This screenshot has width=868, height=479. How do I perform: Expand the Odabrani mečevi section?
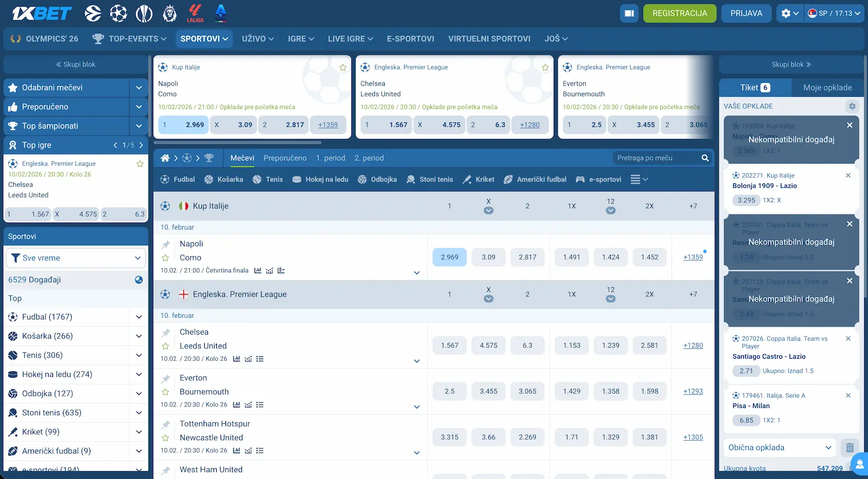139,87
